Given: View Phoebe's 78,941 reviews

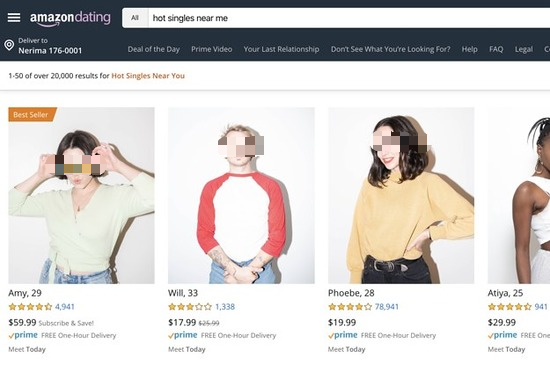Looking at the screenshot, I should pyautogui.click(x=387, y=307).
